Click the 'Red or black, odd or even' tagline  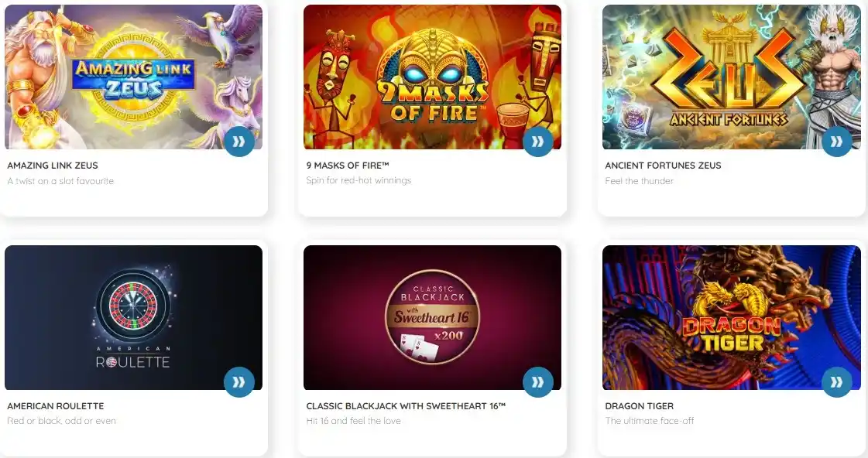point(61,421)
